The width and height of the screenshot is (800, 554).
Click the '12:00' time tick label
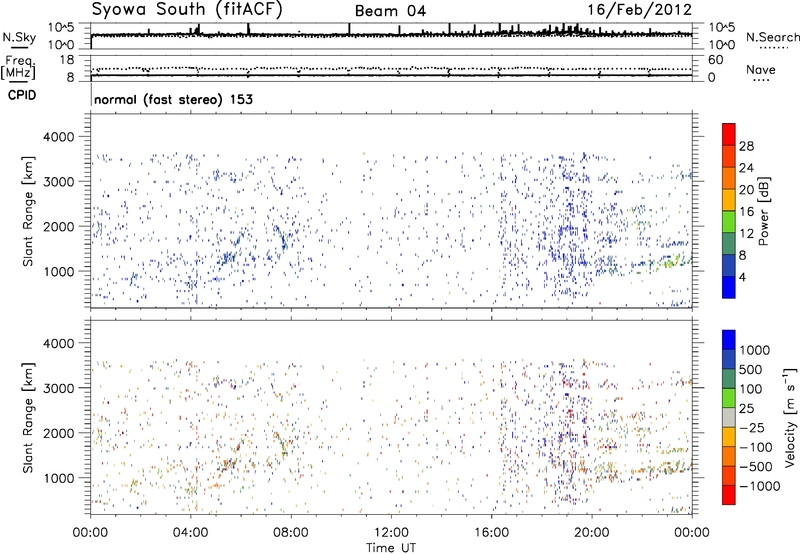point(391,533)
